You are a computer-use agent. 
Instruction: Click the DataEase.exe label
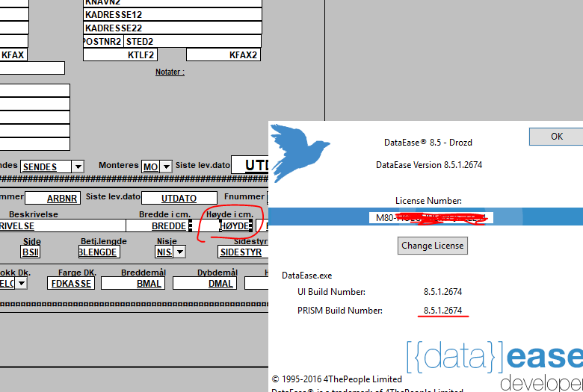click(306, 276)
